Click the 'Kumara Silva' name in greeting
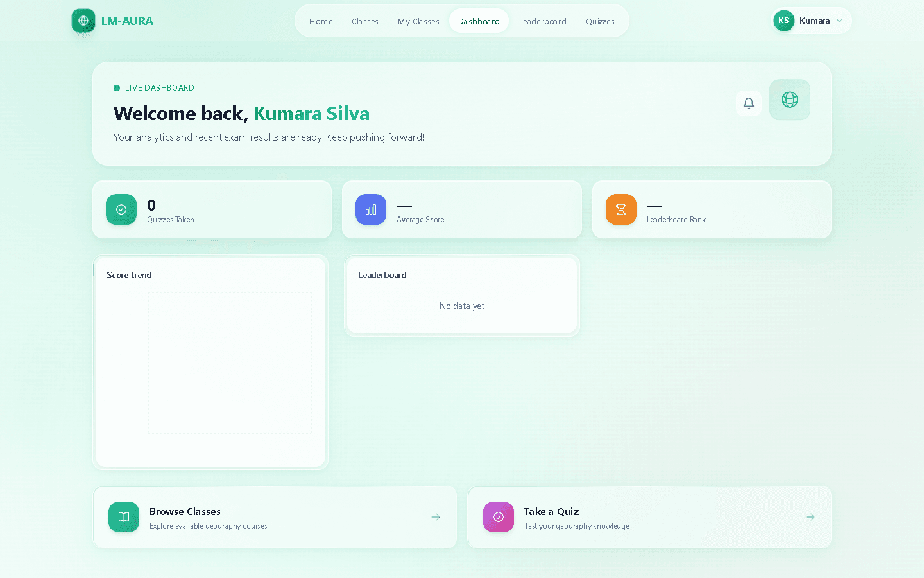924x578 pixels. [x=312, y=114]
